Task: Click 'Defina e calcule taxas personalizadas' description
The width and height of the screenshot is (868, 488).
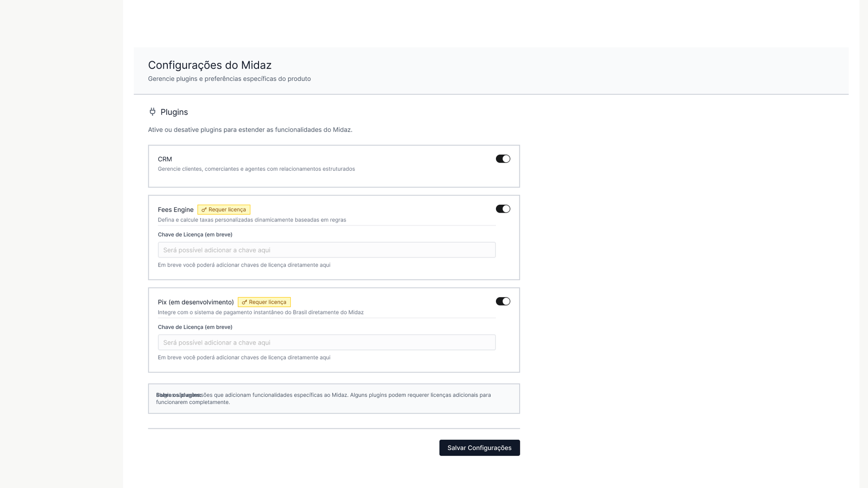Action: (x=252, y=220)
